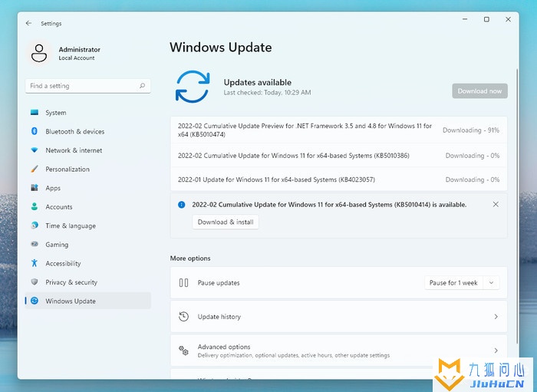537x392 pixels.
Task: Click the Privacy shield icon
Action: tap(35, 282)
